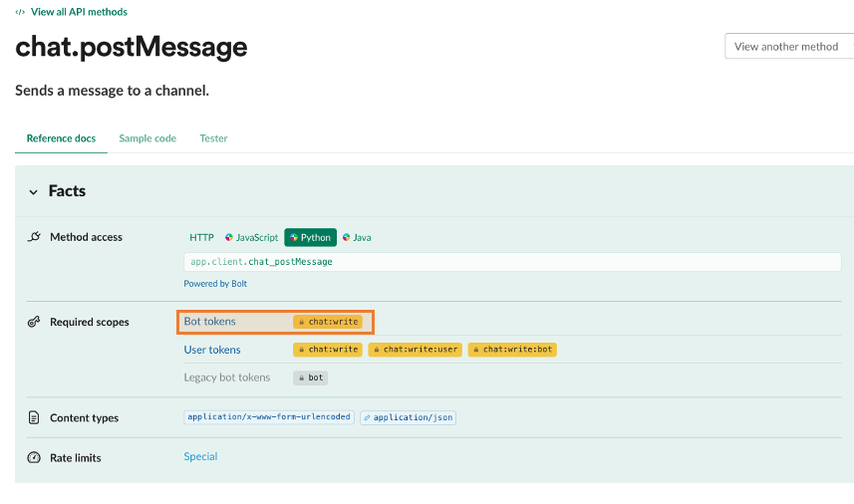
Task: Click the Required scopes key icon
Action: pos(34,322)
